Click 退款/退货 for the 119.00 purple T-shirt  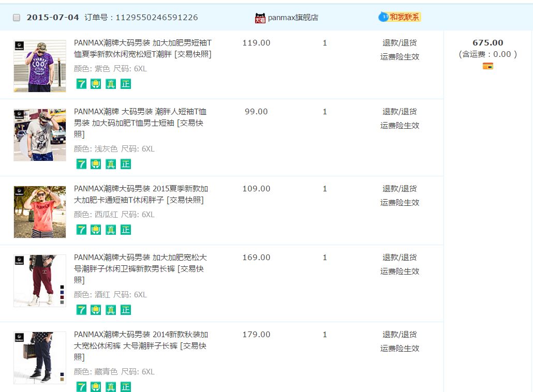point(399,43)
